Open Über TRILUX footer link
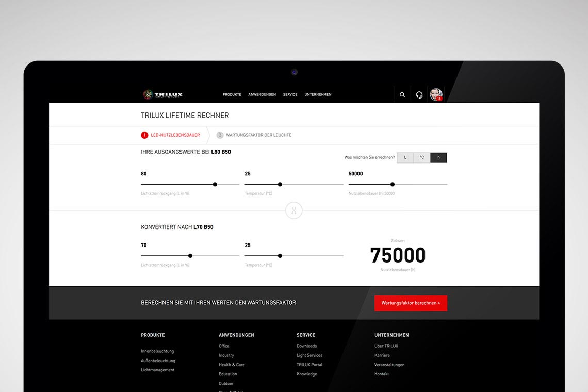 click(x=386, y=346)
